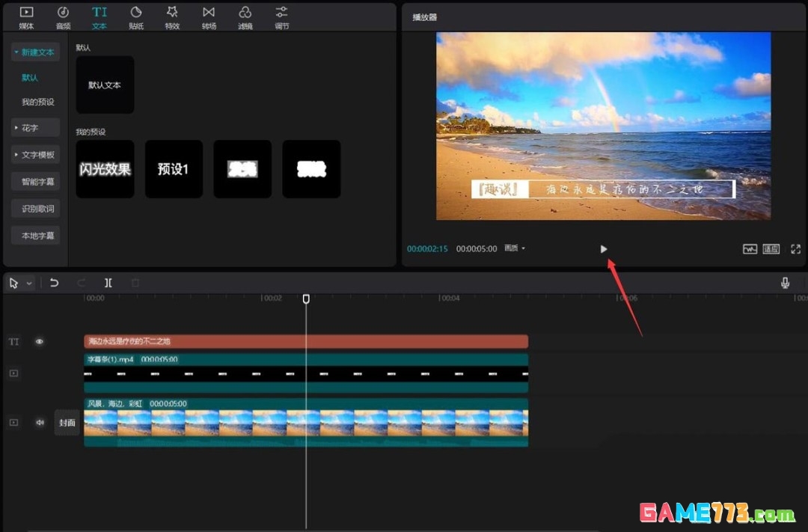Toggle the 字幕条 overlay track icon
The width and height of the screenshot is (808, 532).
(x=13, y=373)
